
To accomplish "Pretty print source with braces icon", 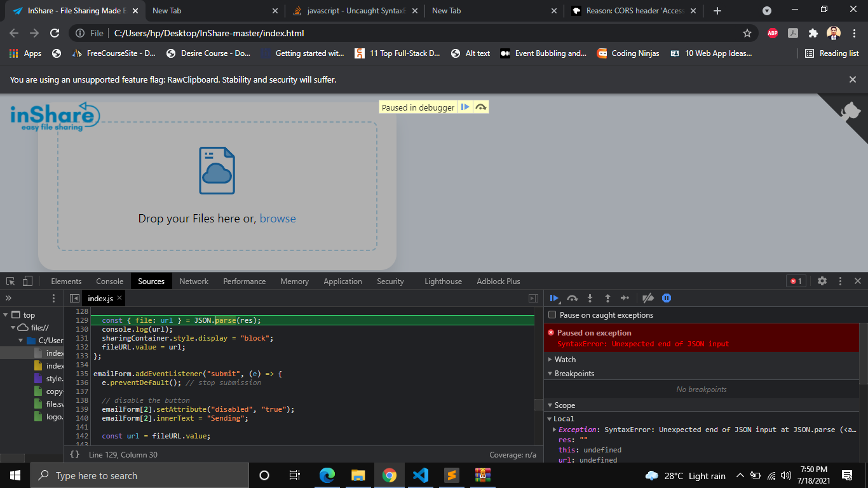I will tap(74, 454).
